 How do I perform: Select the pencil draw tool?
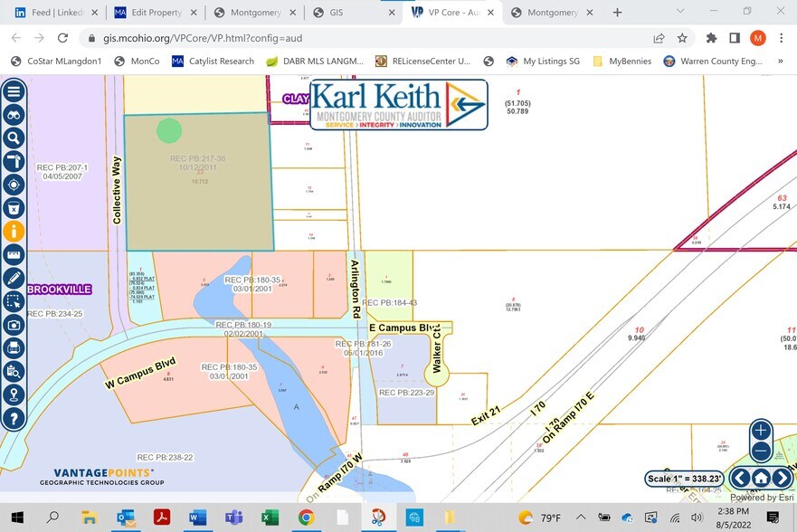(x=14, y=278)
